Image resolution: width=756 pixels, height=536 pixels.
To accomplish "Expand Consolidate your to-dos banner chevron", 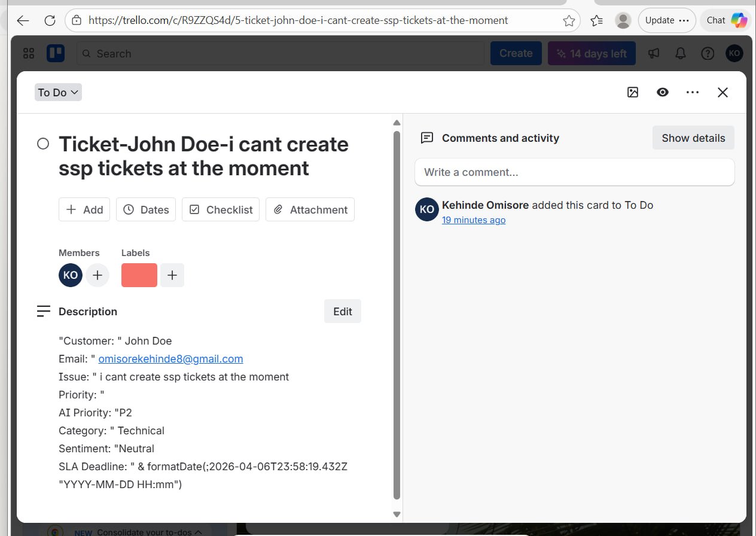I will (x=199, y=532).
